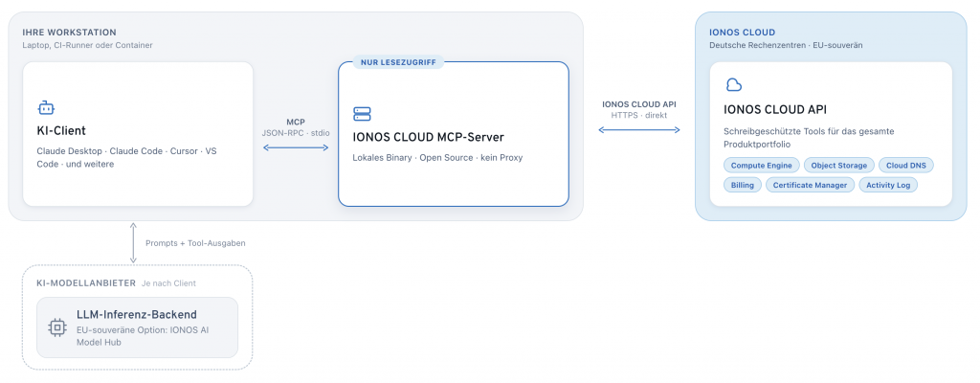Click the chip icon beside LLM-Inferenz-Backend
980x383 pixels.
tap(57, 327)
